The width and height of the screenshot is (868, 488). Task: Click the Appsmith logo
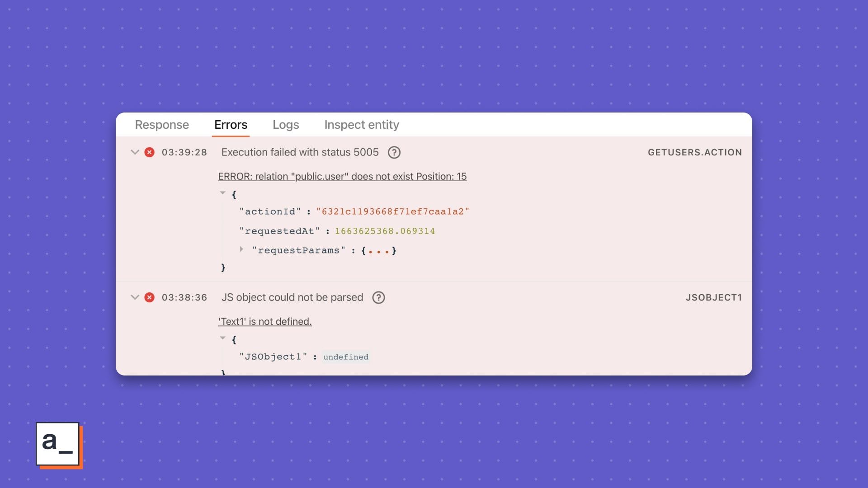coord(58,444)
